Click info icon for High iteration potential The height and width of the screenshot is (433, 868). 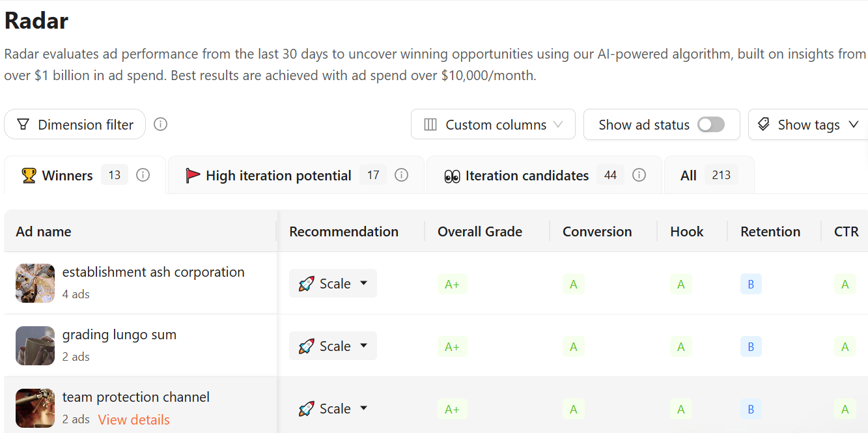tap(402, 175)
